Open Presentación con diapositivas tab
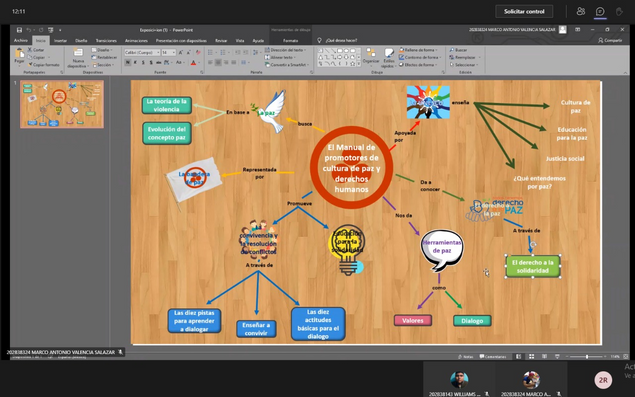 (181, 41)
